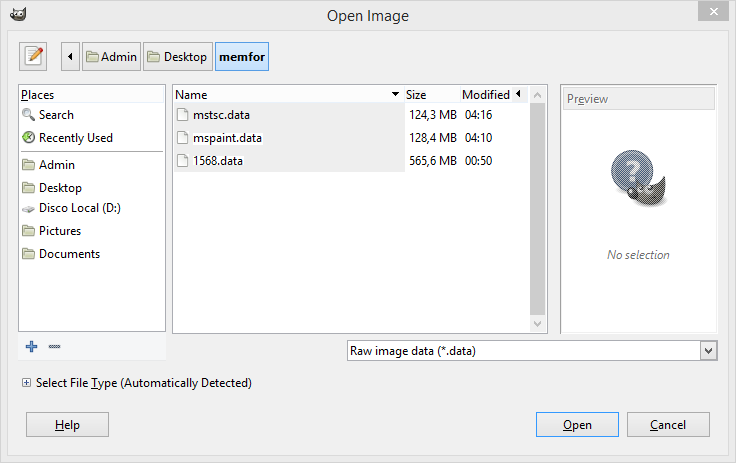Click the remove bookmark minus icon
Image resolution: width=736 pixels, height=463 pixels.
pos(54,346)
